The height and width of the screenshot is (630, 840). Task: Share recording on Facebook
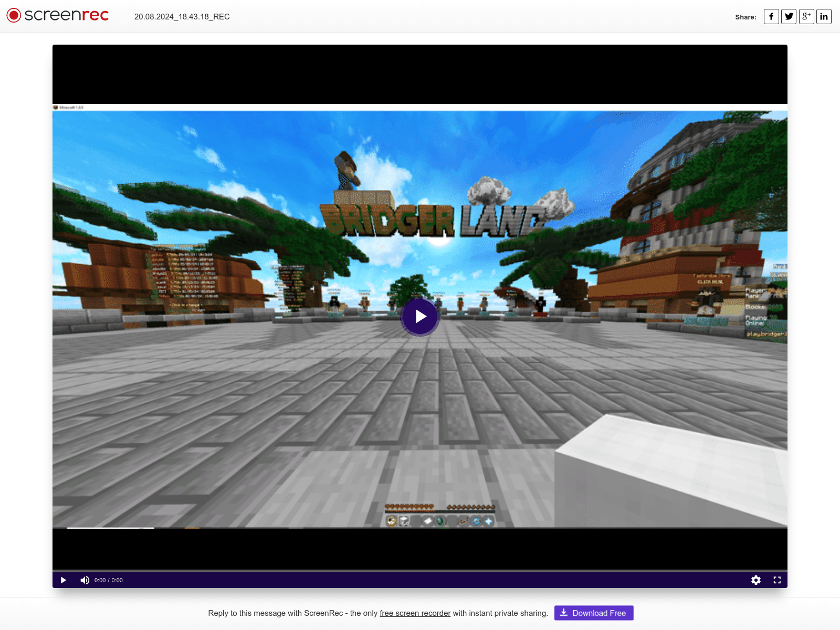pyautogui.click(x=771, y=17)
